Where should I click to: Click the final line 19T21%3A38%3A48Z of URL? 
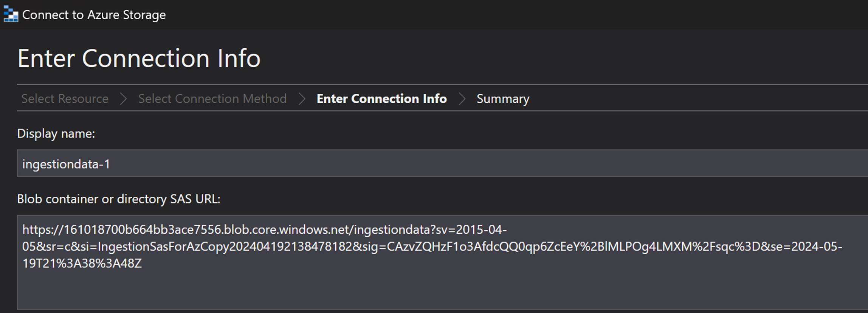point(82,263)
